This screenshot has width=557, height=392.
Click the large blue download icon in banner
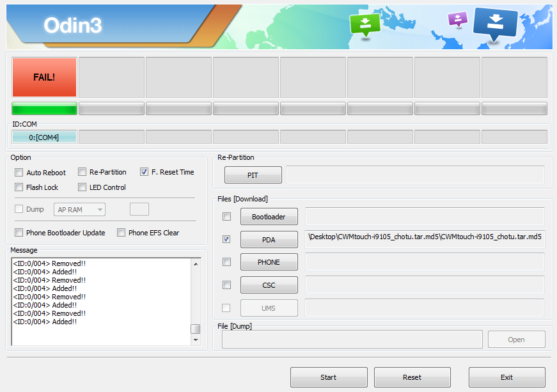click(x=495, y=24)
